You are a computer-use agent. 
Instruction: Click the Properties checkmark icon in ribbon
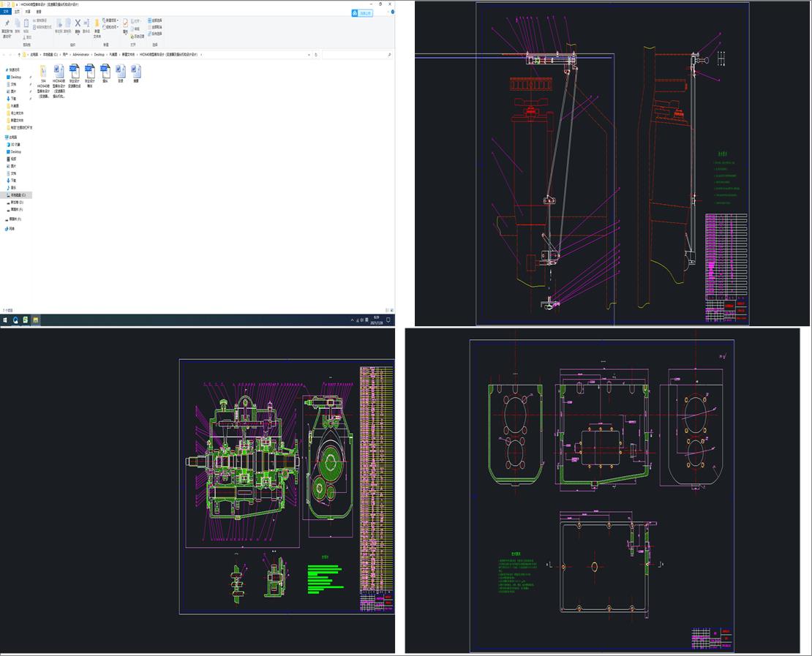(x=125, y=24)
